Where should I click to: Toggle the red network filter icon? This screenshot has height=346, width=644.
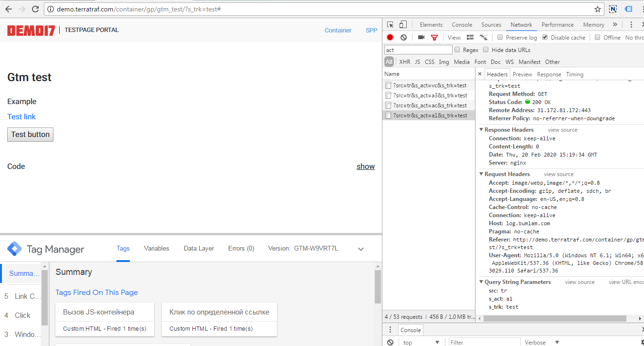[x=434, y=37]
